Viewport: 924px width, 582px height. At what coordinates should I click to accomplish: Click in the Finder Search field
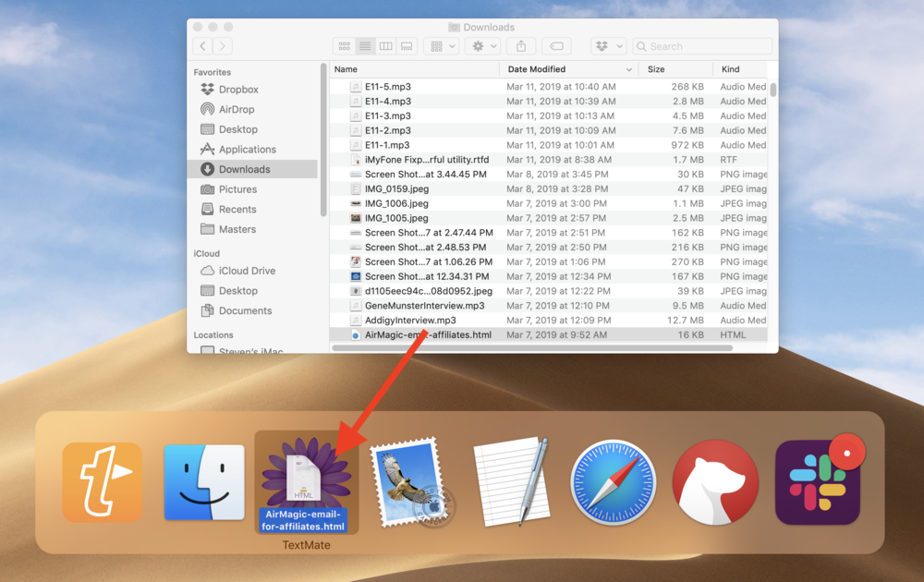pyautogui.click(x=702, y=46)
